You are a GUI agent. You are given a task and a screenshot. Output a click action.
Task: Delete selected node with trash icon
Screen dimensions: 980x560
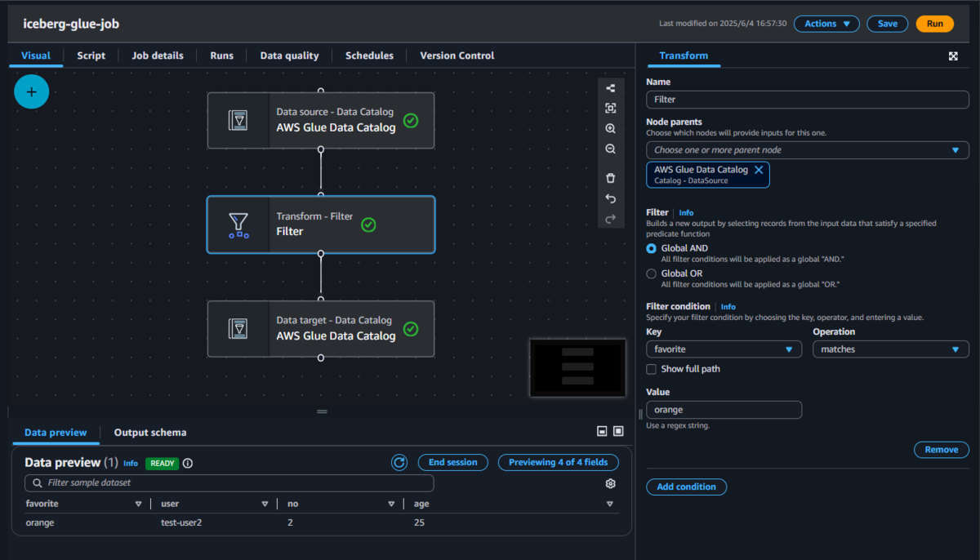[x=610, y=178]
